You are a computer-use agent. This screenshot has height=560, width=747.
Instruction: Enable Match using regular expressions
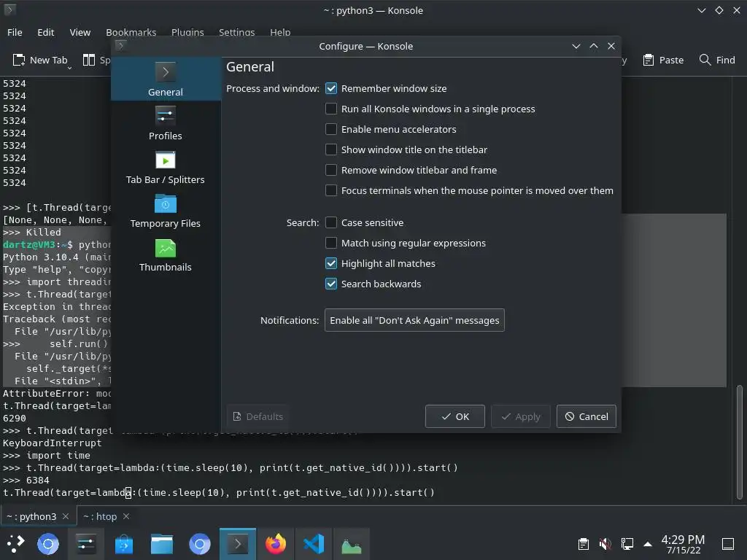click(331, 244)
